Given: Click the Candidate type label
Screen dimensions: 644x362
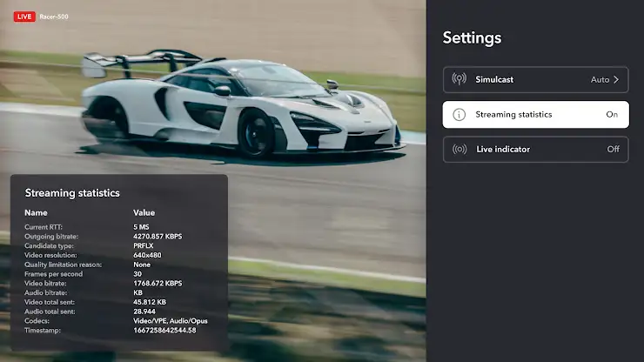Looking at the screenshot, I should (49, 245).
